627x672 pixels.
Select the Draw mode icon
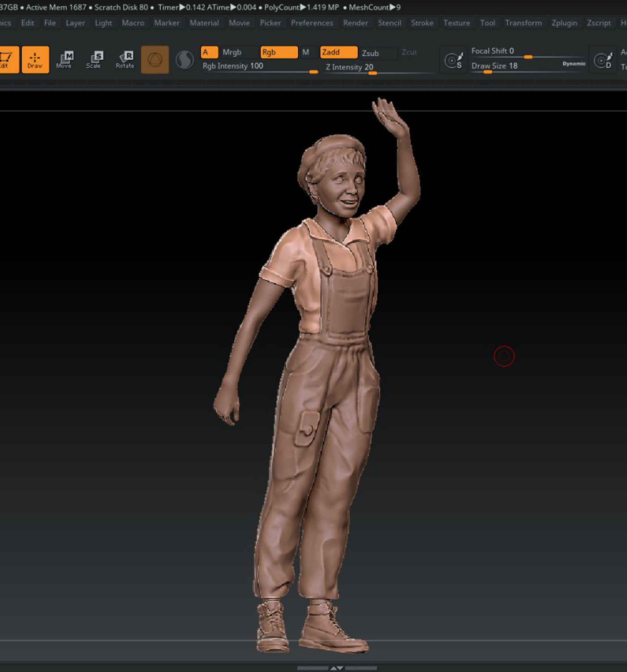tap(35, 60)
